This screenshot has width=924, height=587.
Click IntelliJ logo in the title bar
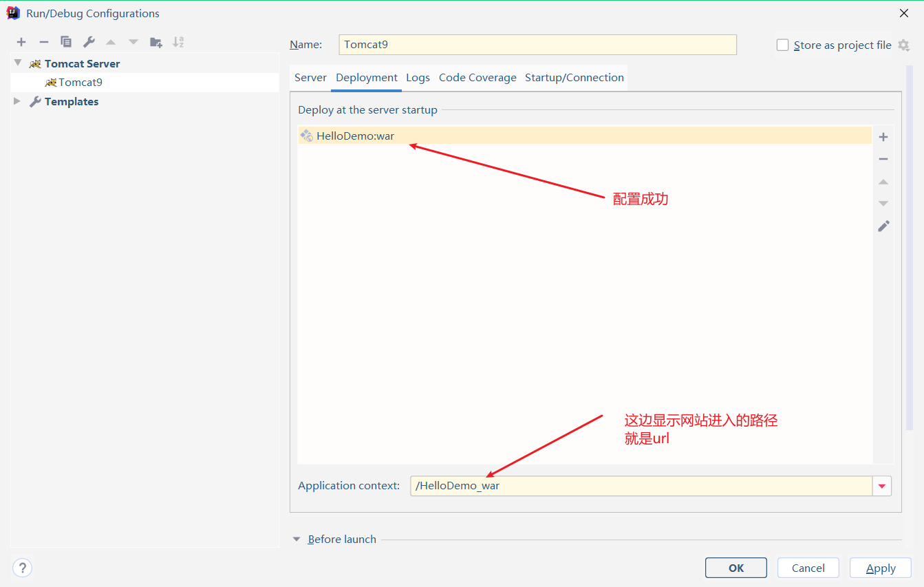tap(13, 13)
